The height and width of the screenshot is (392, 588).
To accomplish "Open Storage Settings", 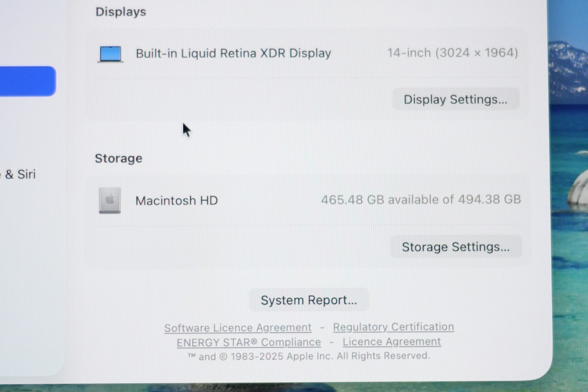I will 455,247.
